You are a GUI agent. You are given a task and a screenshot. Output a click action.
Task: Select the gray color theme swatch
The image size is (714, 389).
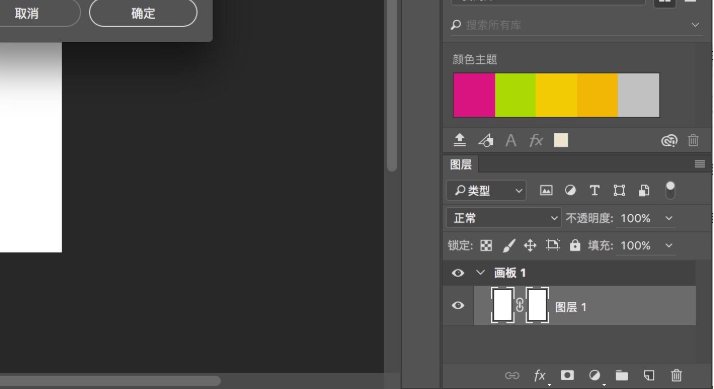tap(638, 95)
